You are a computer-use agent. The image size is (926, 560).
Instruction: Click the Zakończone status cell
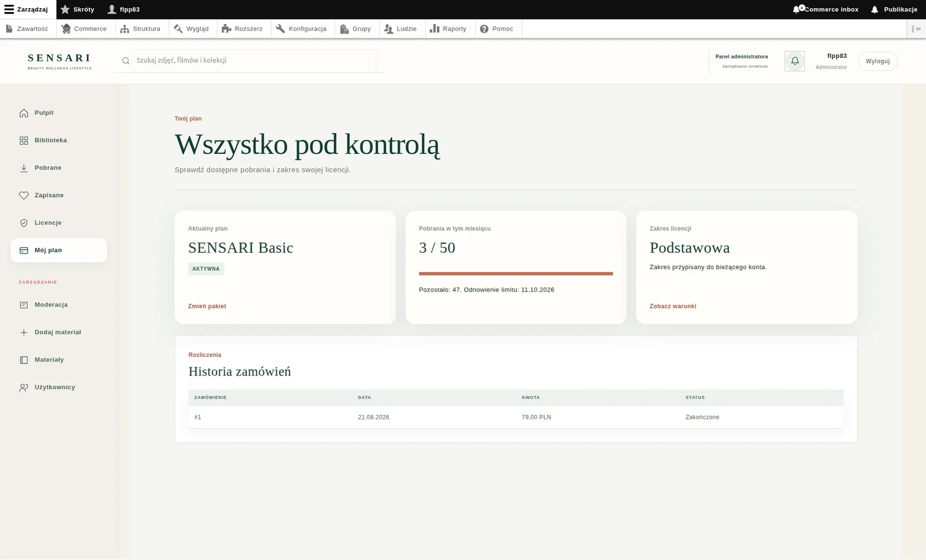702,417
